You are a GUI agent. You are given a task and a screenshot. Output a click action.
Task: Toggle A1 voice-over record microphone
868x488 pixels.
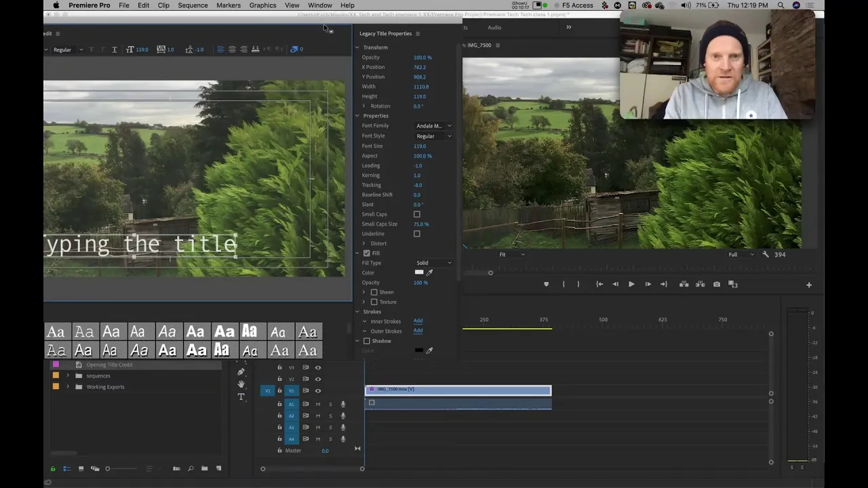[x=343, y=405]
